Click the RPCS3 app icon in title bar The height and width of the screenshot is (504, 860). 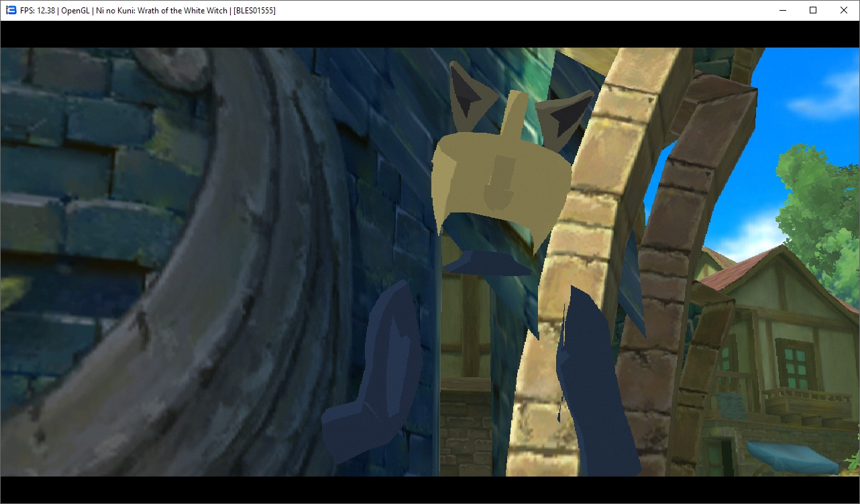11,11
